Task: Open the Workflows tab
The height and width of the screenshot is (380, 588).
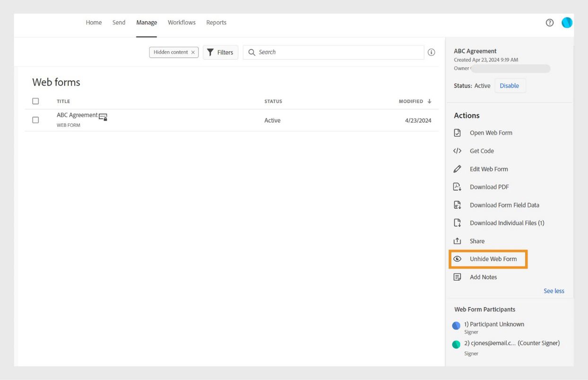Action: coord(181,22)
